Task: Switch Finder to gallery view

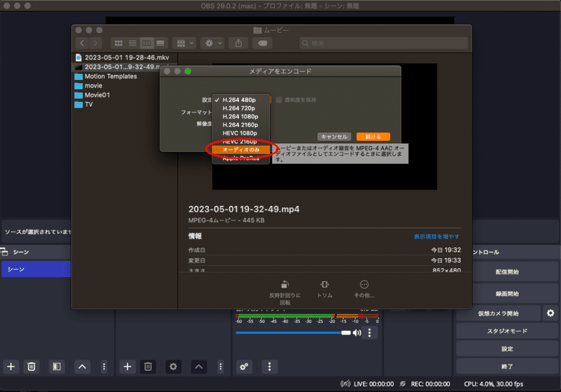Action: (161, 43)
